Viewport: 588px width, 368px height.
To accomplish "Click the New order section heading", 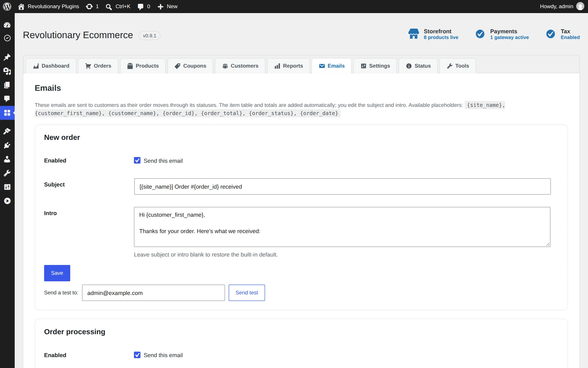I will [62, 137].
